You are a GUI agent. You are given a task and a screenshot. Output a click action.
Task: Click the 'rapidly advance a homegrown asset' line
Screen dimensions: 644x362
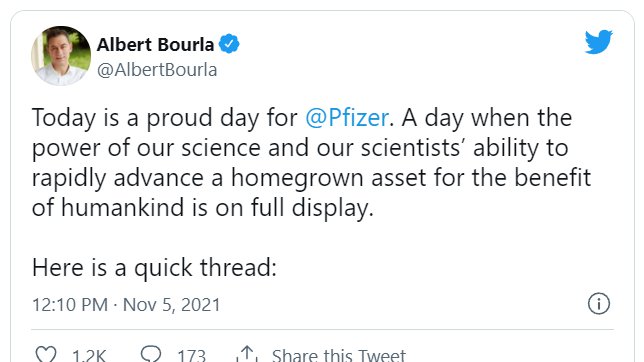point(311,178)
